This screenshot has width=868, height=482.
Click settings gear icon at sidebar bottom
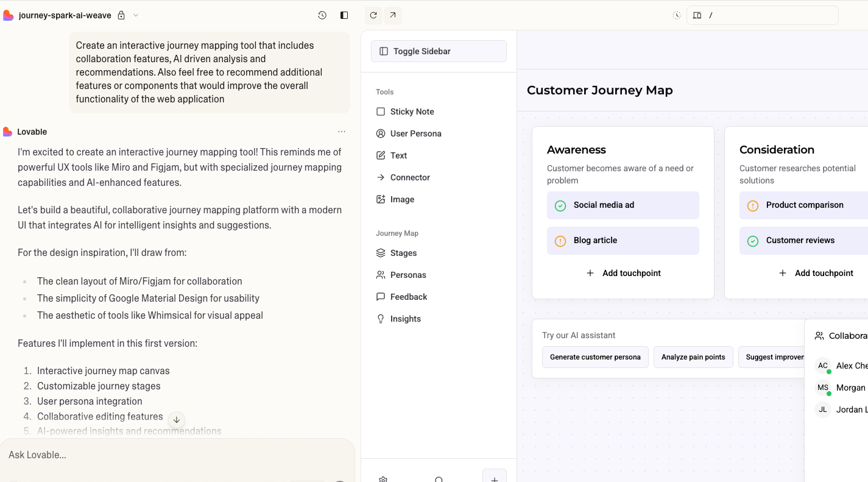coord(383,480)
